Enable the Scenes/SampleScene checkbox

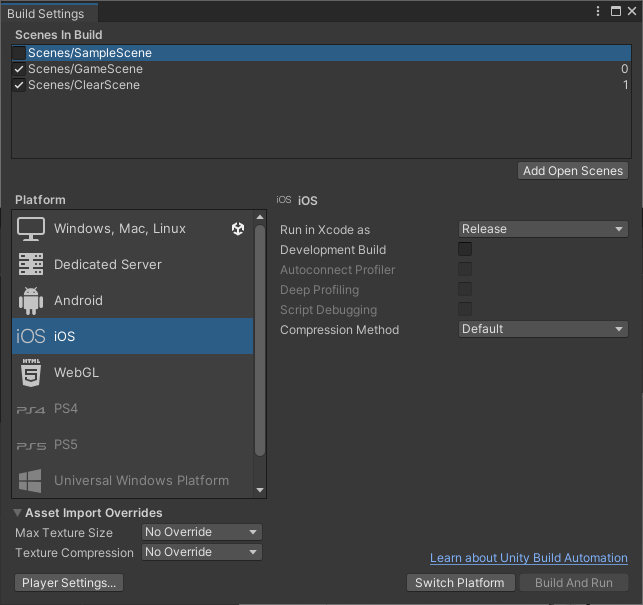pos(19,53)
